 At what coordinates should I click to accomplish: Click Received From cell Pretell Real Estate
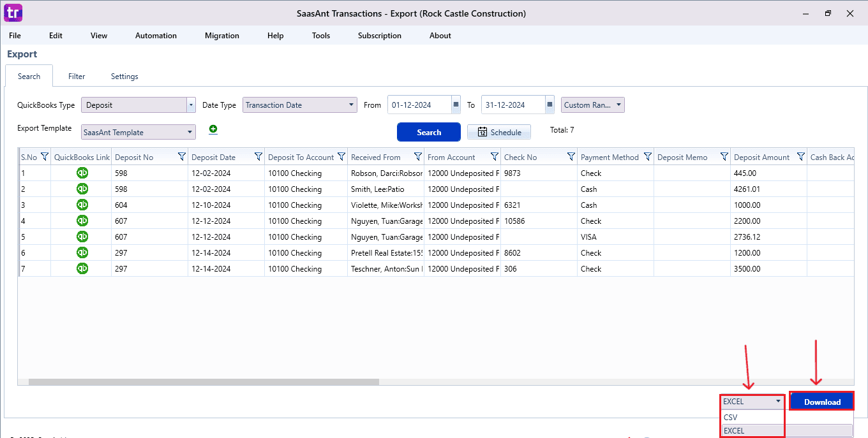[385, 252]
